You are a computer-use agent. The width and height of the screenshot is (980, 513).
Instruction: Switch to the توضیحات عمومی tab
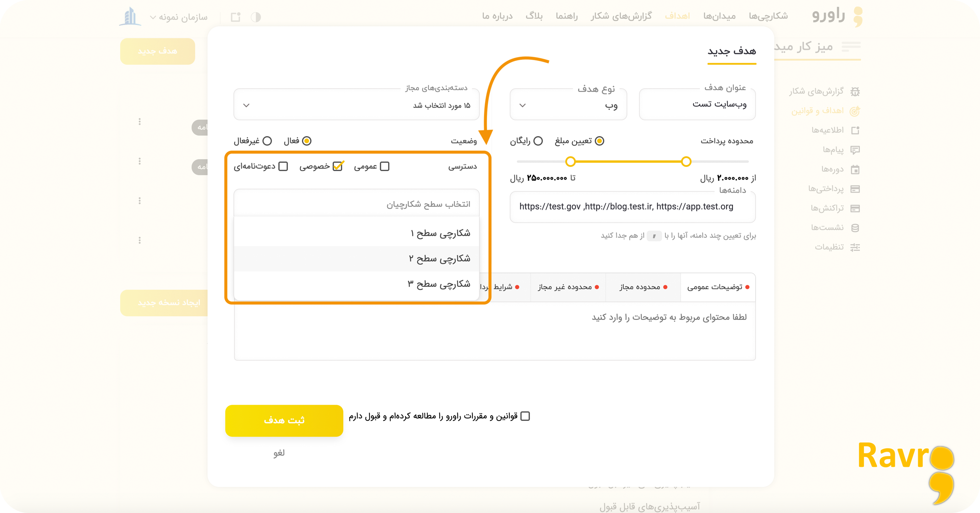(x=718, y=287)
